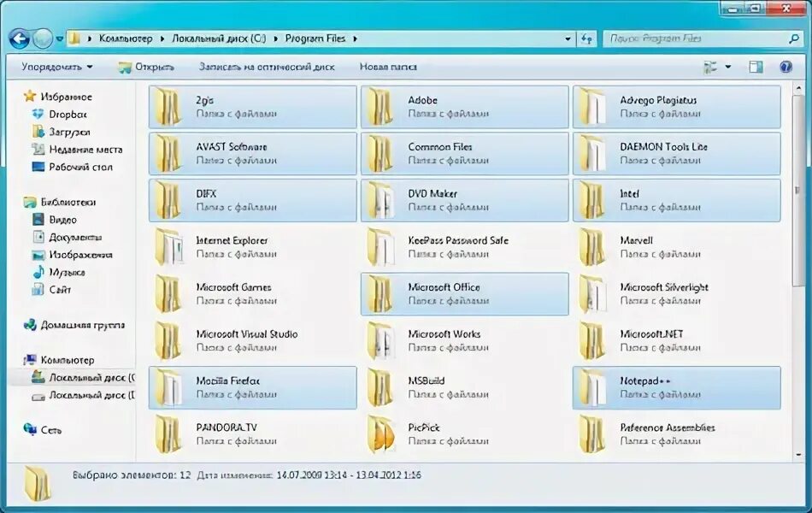This screenshot has width=812, height=513.
Task: Click the change view icon
Action: [x=710, y=67]
